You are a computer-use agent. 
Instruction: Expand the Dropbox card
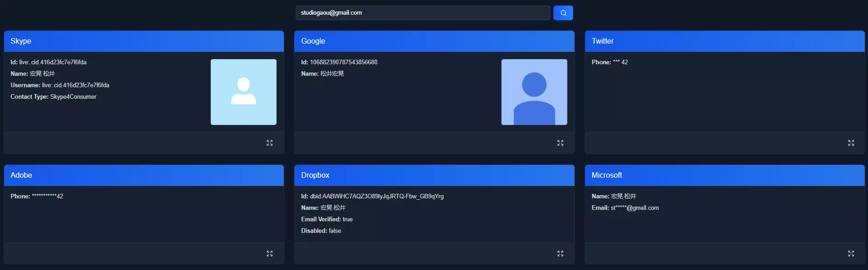point(560,253)
